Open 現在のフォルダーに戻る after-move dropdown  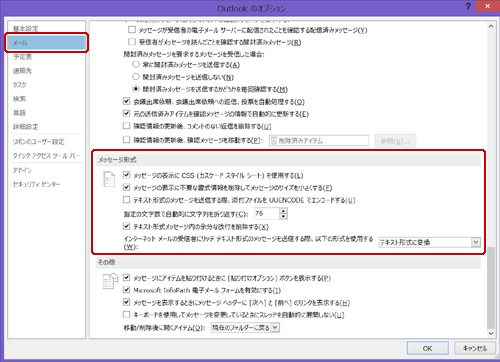coord(245,328)
